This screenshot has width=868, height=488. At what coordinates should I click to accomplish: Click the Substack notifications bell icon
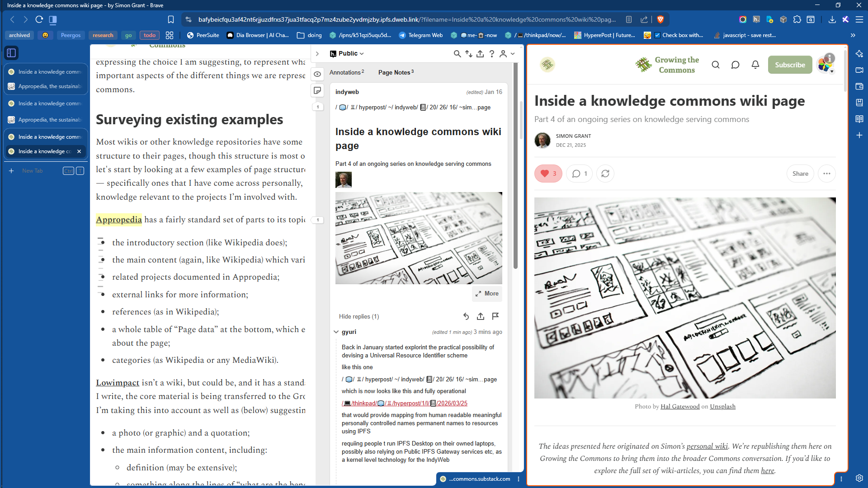point(755,65)
